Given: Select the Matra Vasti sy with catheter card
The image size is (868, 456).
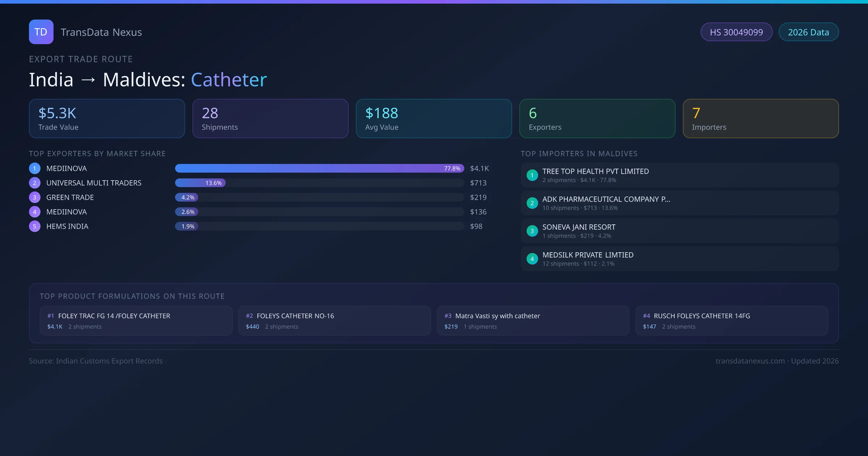Looking at the screenshot, I should pos(533,321).
